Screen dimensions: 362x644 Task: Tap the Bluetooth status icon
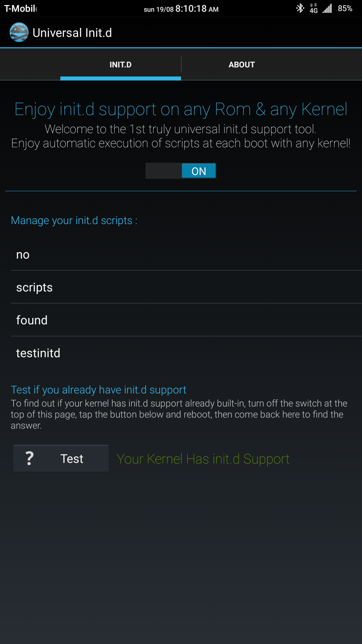click(300, 8)
